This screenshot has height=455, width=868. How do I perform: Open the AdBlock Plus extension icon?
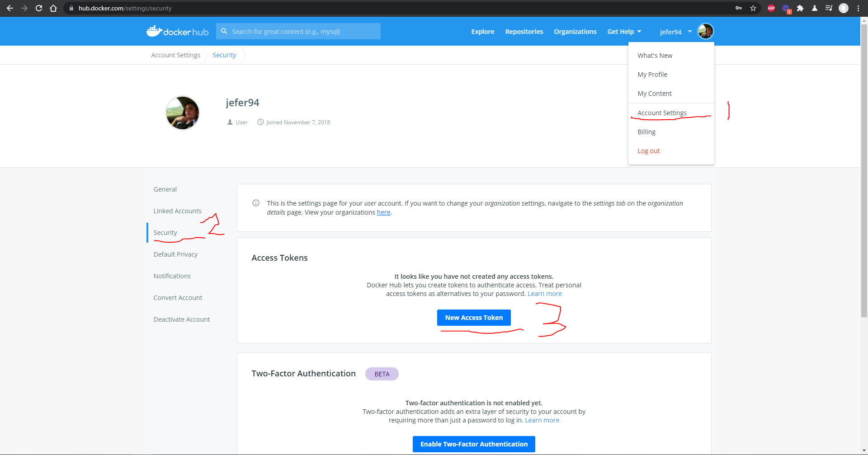coord(771,8)
